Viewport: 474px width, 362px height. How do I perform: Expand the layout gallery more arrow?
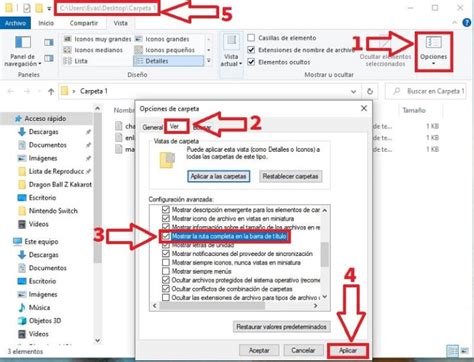point(209,61)
